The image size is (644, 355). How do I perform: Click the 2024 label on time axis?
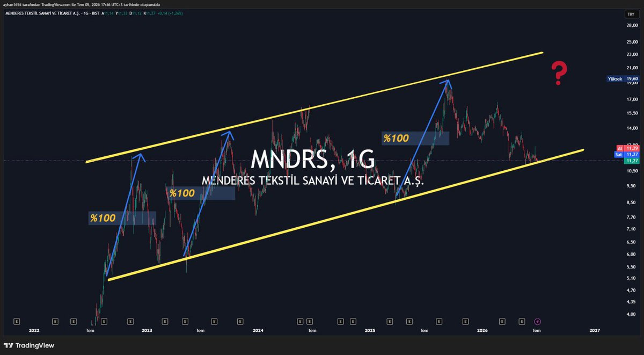pyautogui.click(x=258, y=330)
